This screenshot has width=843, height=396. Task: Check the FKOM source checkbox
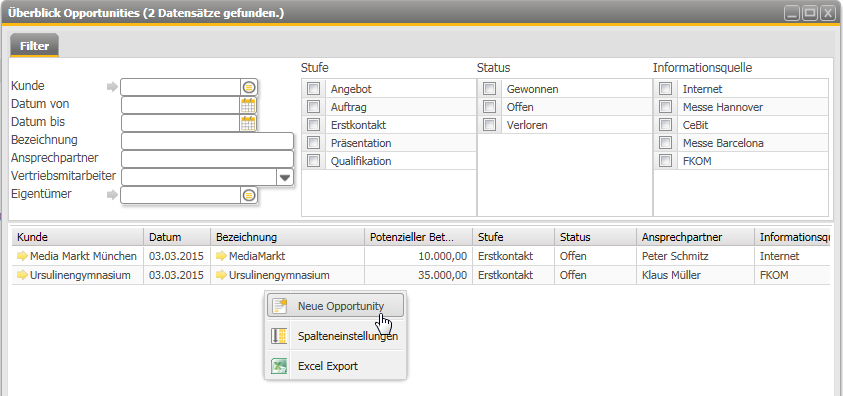[x=666, y=161]
